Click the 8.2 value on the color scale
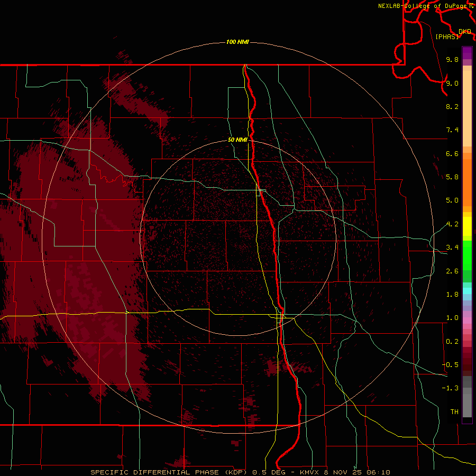 [452, 106]
